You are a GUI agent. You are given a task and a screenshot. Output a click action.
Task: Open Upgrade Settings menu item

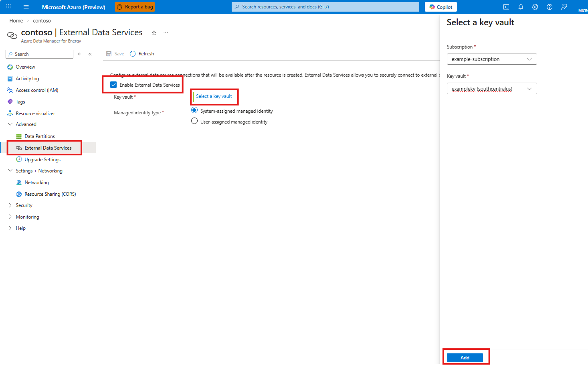42,160
